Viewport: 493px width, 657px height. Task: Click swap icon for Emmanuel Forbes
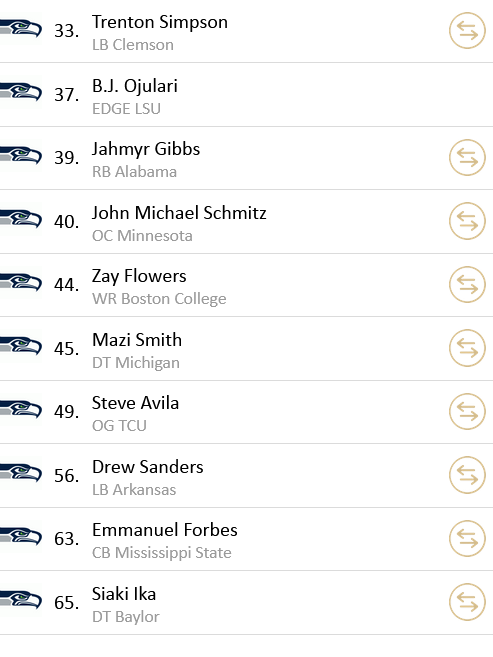point(467,538)
